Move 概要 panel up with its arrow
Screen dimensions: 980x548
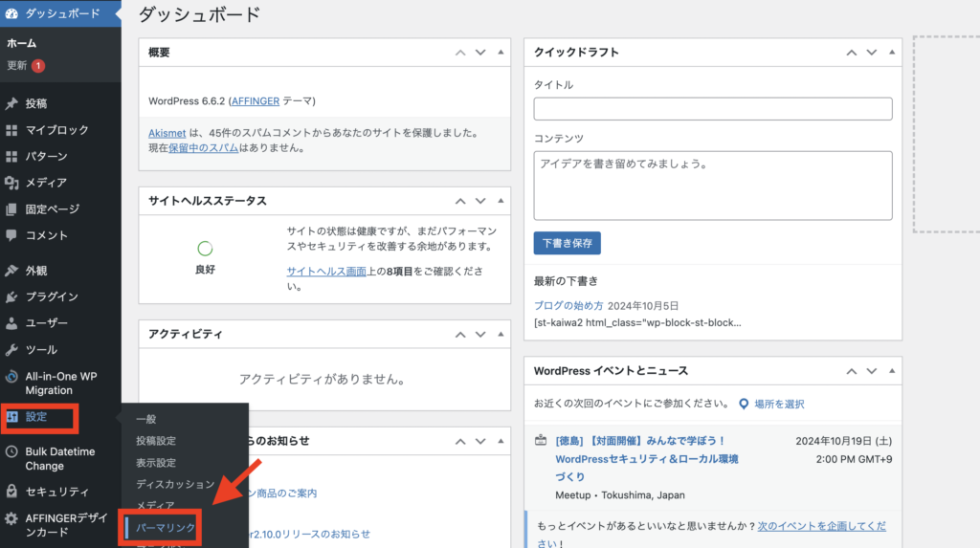click(460, 53)
